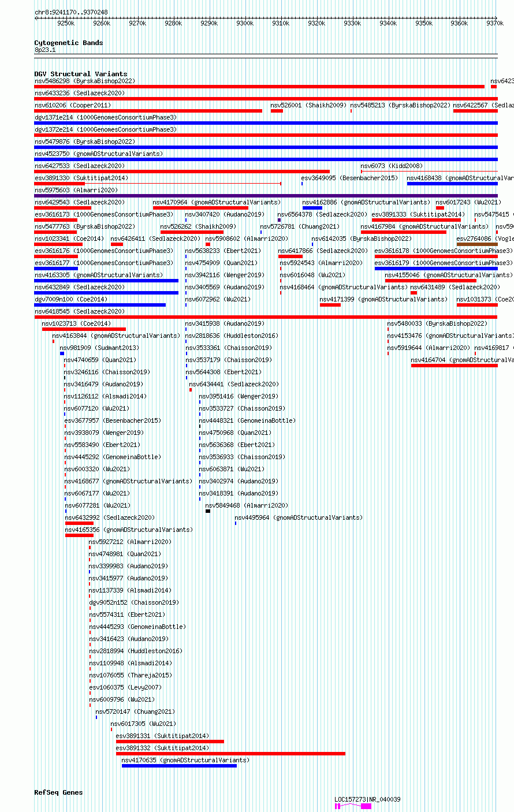Open nsv6073 Kidd2008 variant
The image size is (514, 812).
[392, 166]
